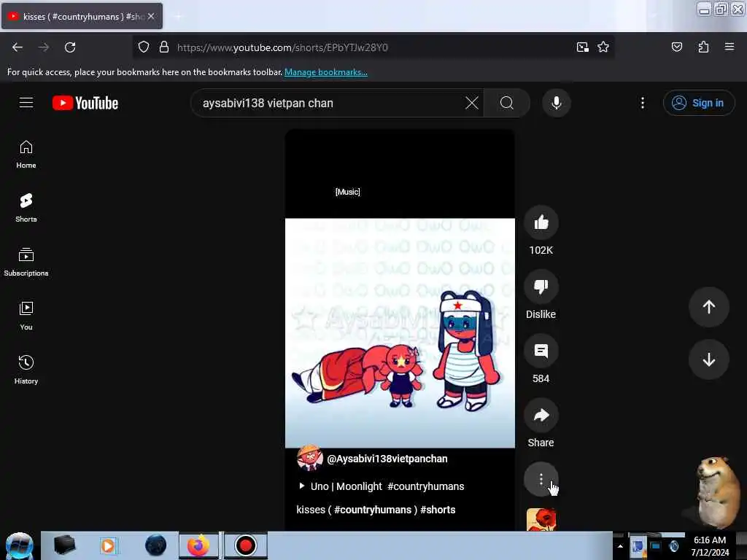Viewport: 747px width, 560px height.
Task: Go back with browser back arrow
Action: point(18,47)
